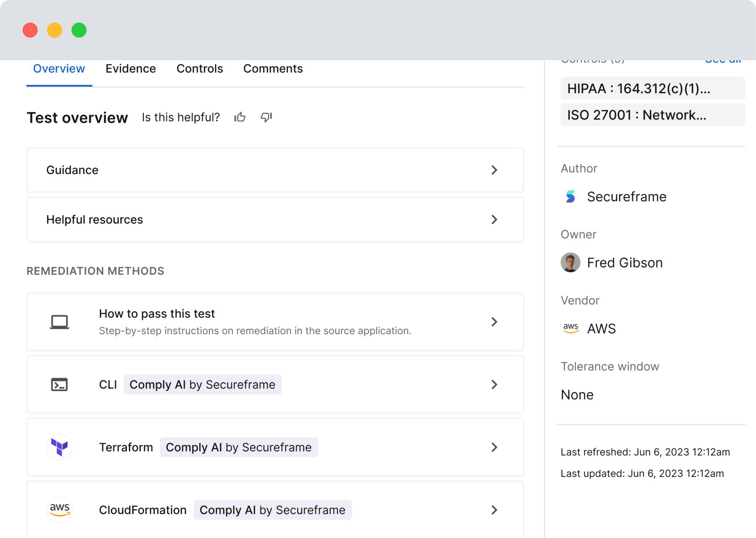Click the thumbs up helpful icon
The width and height of the screenshot is (756, 538).
click(x=240, y=117)
